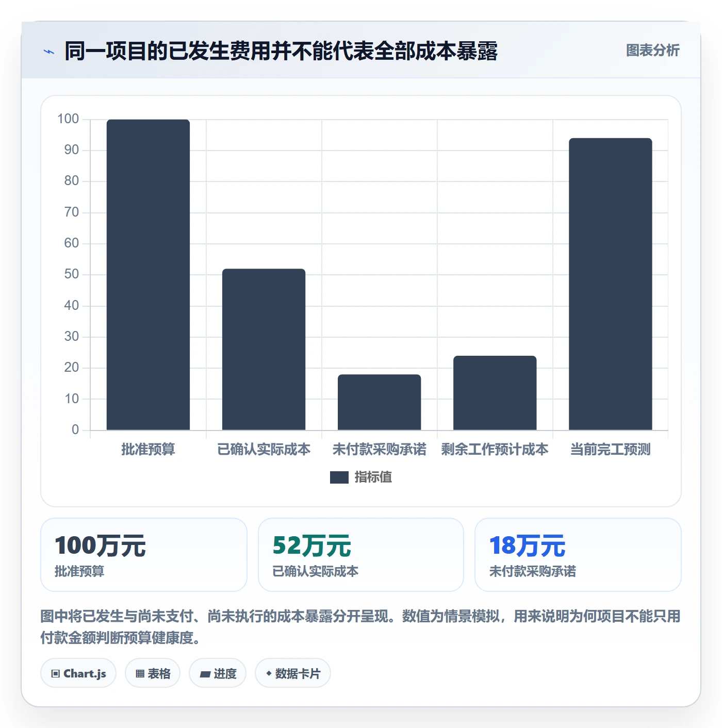Screen dimensions: 722x728
Task: Click the 已确认实际成本 bar
Action: click(264, 350)
